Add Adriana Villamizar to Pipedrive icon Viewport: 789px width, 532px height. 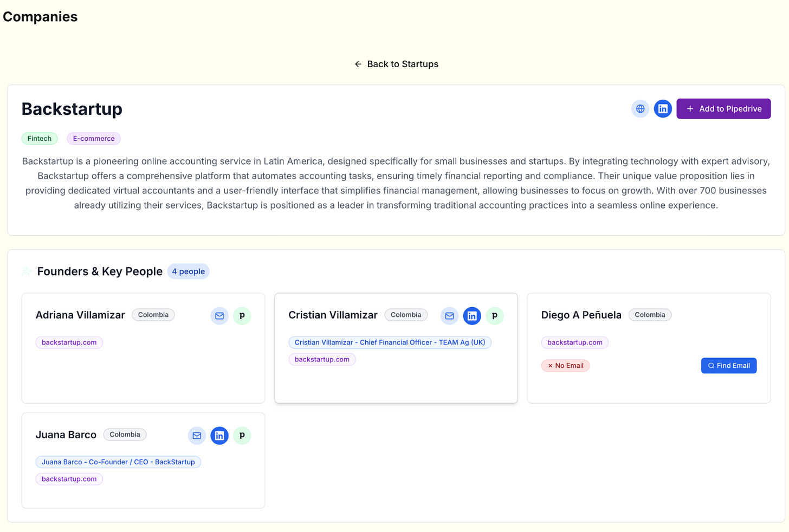242,316
